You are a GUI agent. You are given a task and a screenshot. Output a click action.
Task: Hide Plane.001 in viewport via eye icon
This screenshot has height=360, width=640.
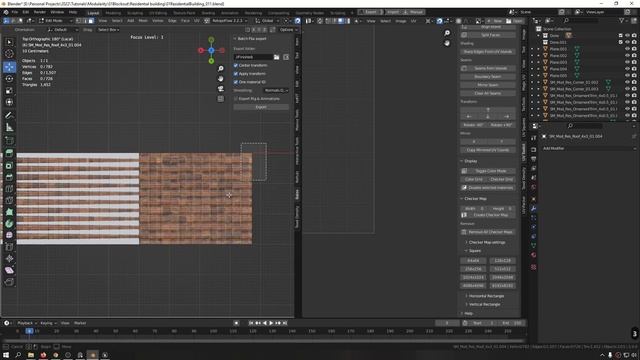coord(627,49)
